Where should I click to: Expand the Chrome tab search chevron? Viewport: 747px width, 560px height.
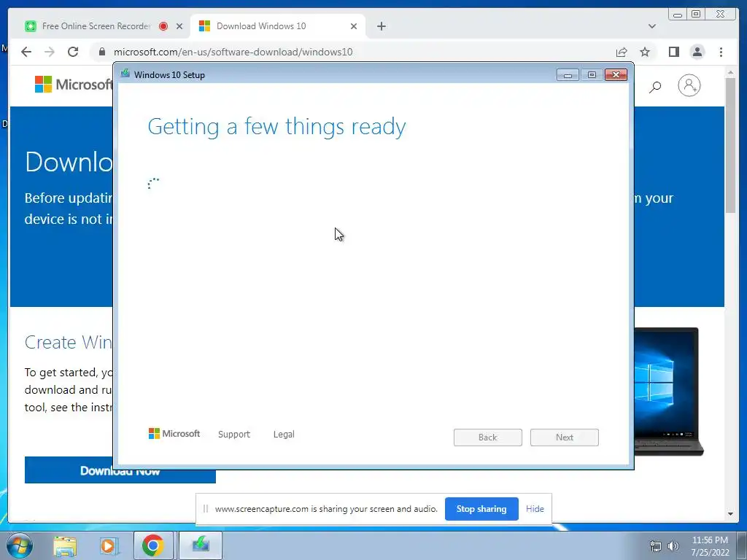tap(652, 26)
